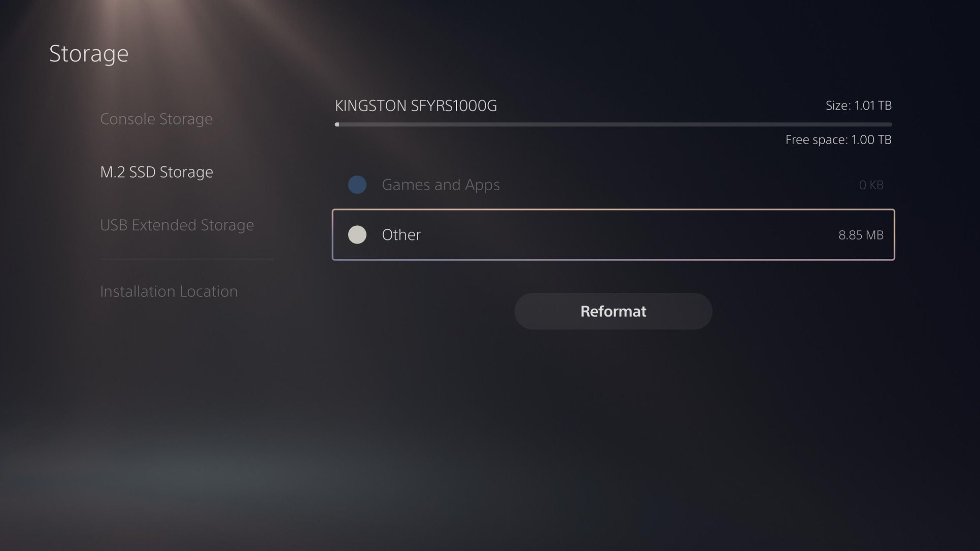Click the Kingston drive usage bar
This screenshot has height=551, width=980.
coord(613,124)
